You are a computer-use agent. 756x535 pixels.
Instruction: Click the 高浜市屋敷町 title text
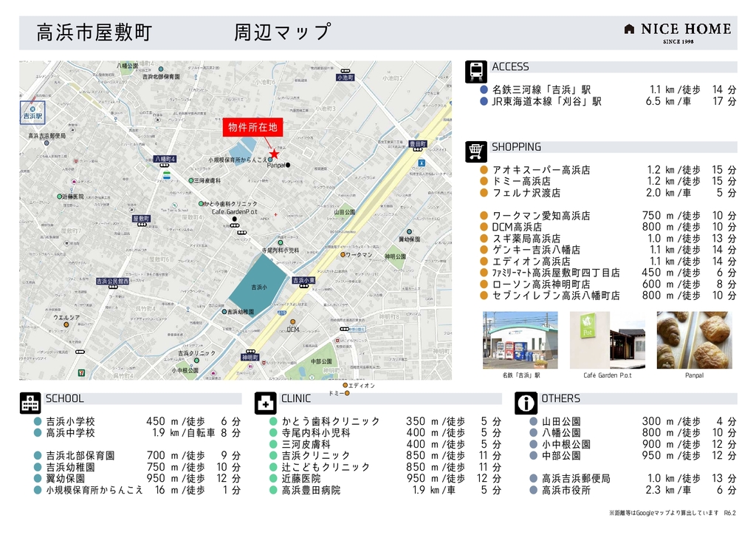pos(94,33)
